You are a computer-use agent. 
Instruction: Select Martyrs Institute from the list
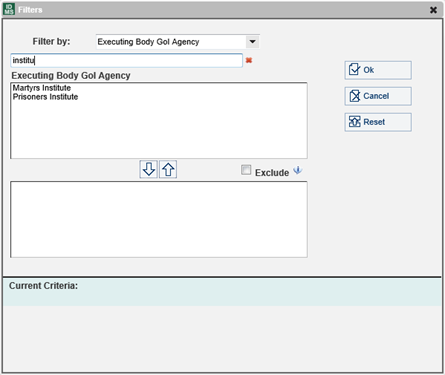(42, 88)
